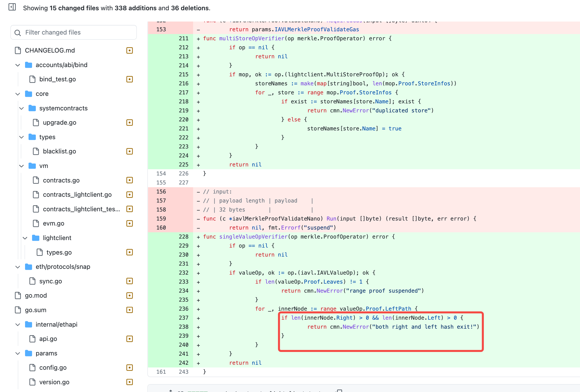Collapse the lightclient folder chevron

[25, 238]
